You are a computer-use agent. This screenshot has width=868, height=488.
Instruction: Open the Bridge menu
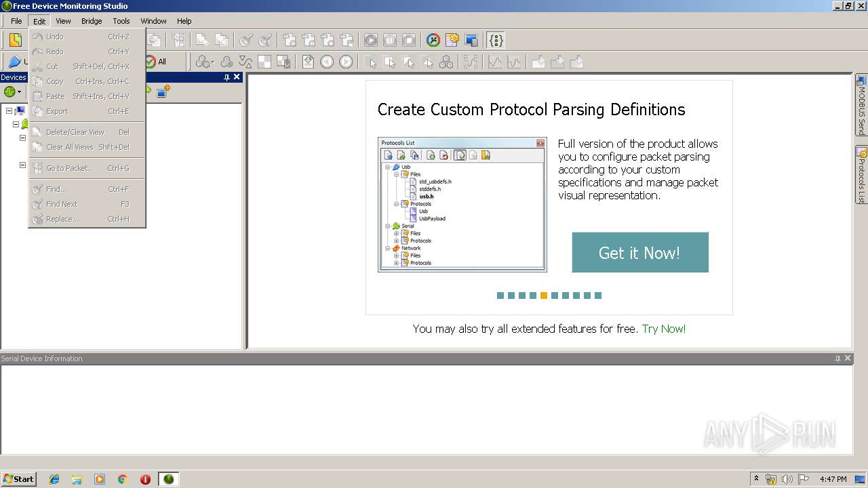point(92,21)
